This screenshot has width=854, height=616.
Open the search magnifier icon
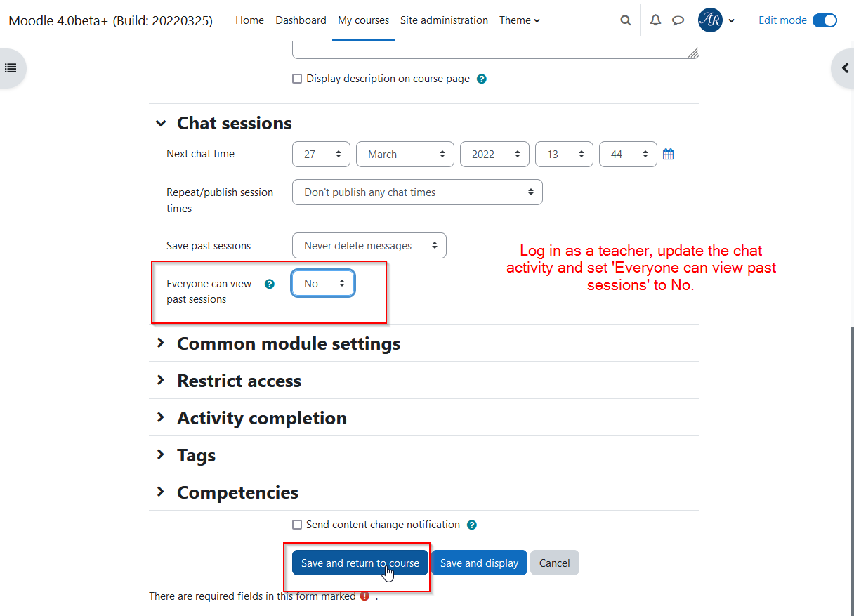point(625,20)
